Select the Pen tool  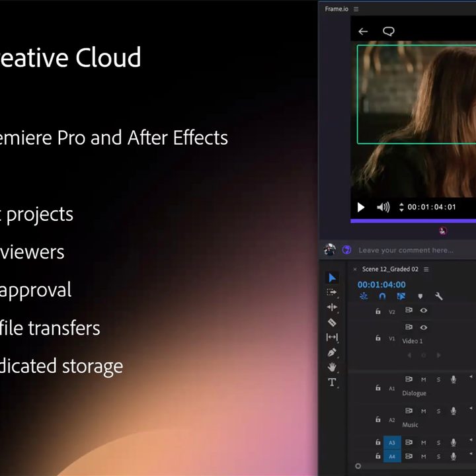(332, 352)
